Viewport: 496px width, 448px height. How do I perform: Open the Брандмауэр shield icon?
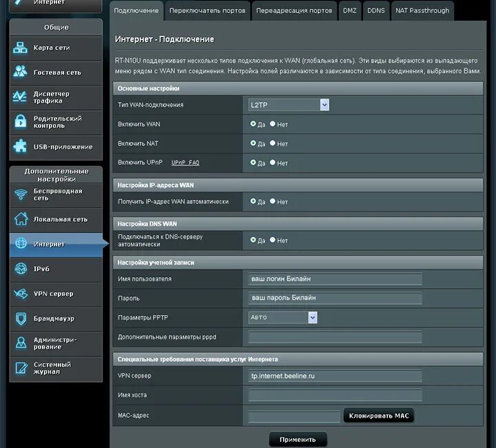(21, 318)
